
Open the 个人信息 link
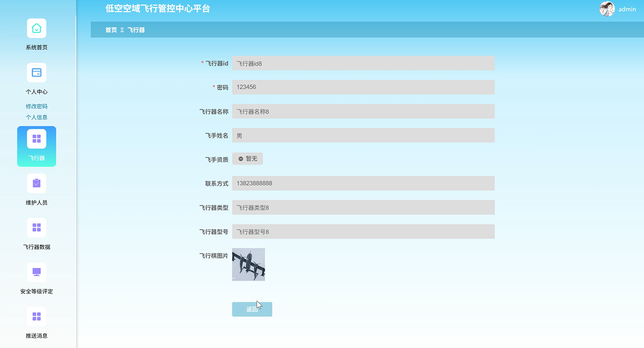coord(36,117)
